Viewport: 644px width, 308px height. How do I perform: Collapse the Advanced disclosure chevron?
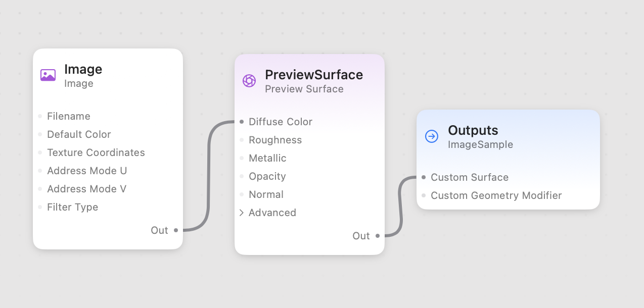(241, 213)
